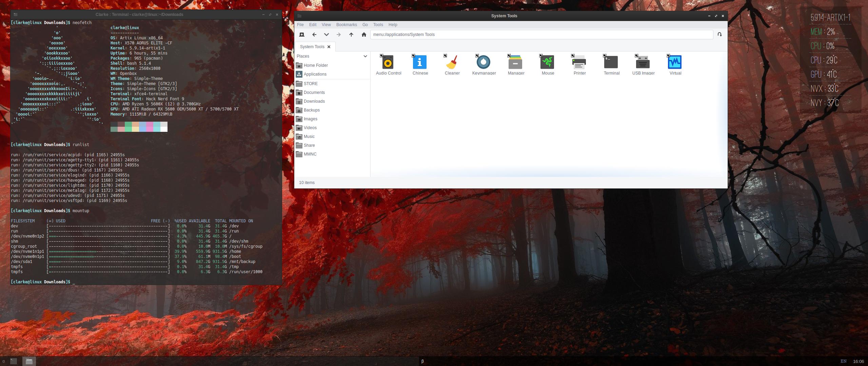Viewport: 868px width, 366px height.
Task: Go to home folder via house icon
Action: pos(364,35)
